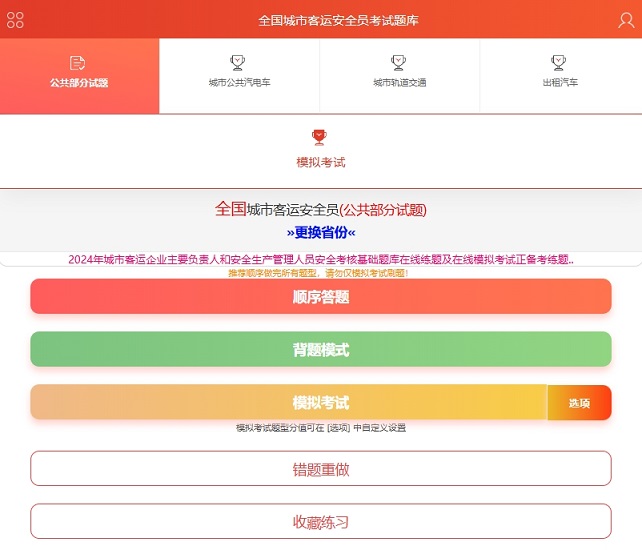Switch to the 城市轨道交通 tab
Image resolution: width=642 pixels, height=550 pixels.
click(399, 76)
